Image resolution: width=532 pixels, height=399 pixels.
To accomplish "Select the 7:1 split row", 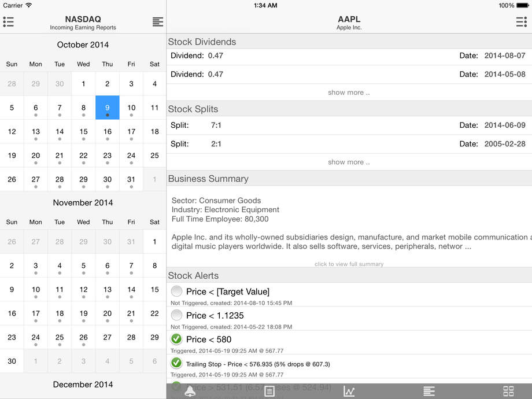I will click(349, 125).
